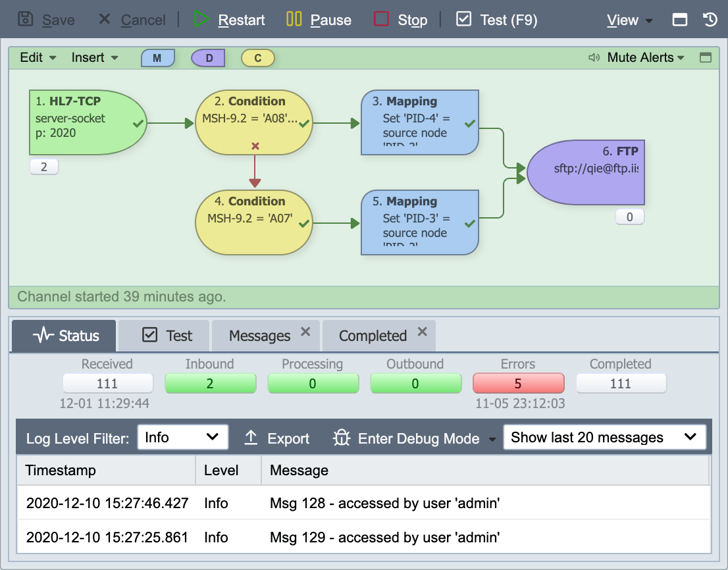Screen dimensions: 728x570
Task: Toggle the Test (F9) checkbox
Action: tap(464, 19)
